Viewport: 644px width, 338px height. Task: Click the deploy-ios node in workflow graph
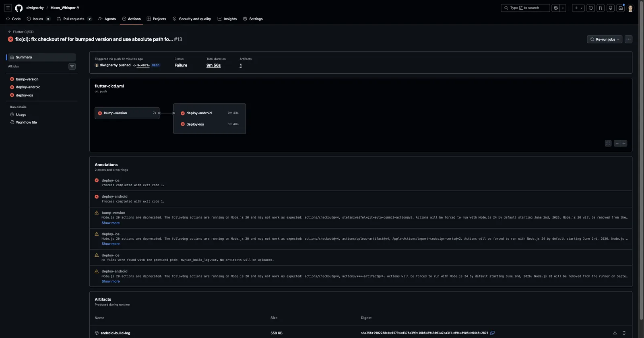[210, 124]
